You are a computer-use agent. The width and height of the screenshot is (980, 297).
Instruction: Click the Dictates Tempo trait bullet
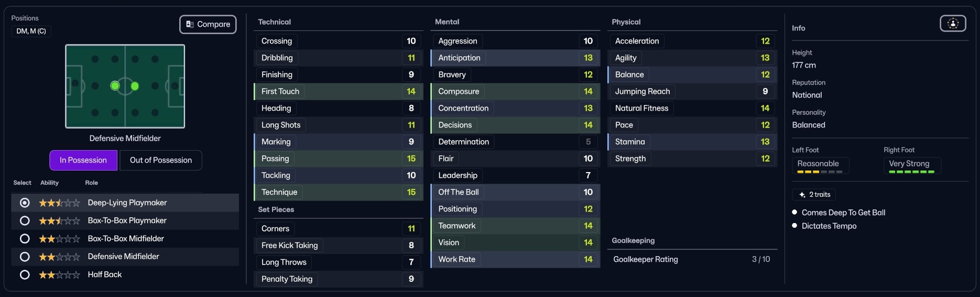coord(794,226)
